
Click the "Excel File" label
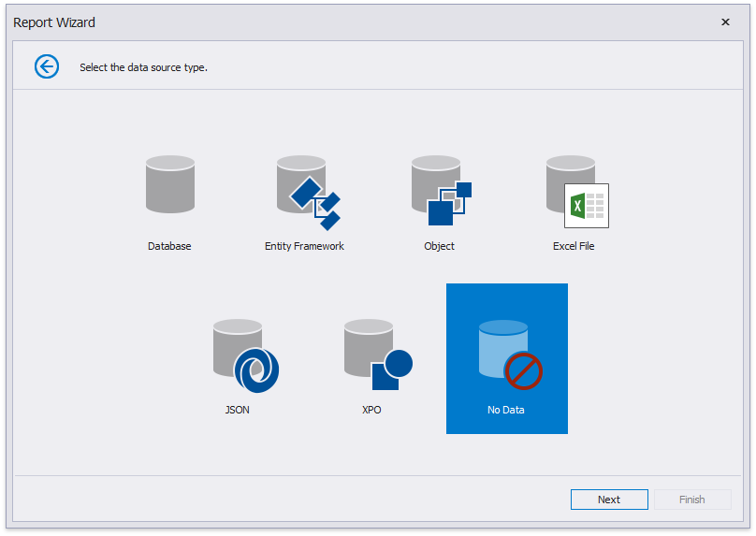(574, 246)
